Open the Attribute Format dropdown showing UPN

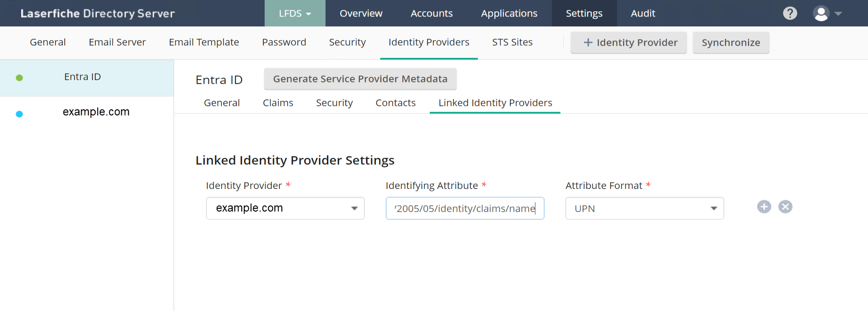pos(644,208)
